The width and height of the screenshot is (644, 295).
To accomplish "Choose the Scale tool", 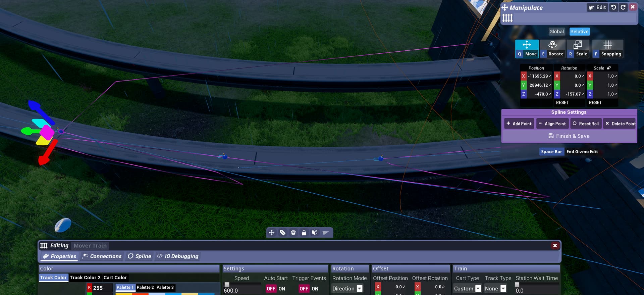I will 578,49.
